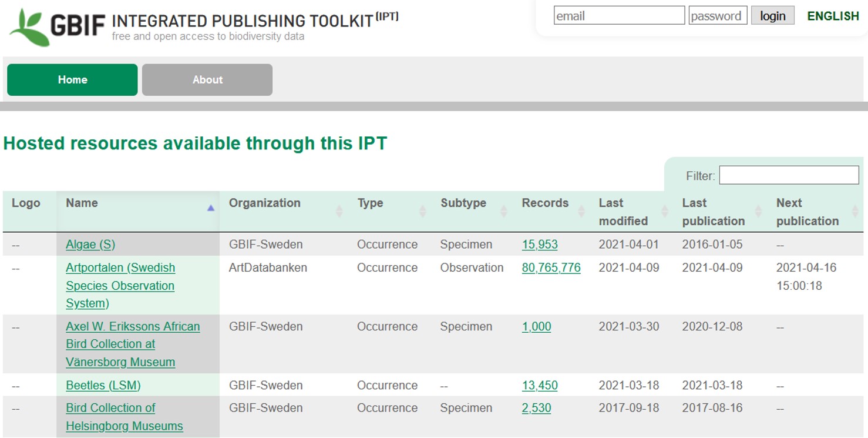Screen dimensions: 868x438
Task: Click the Records header text
Action: (545, 203)
